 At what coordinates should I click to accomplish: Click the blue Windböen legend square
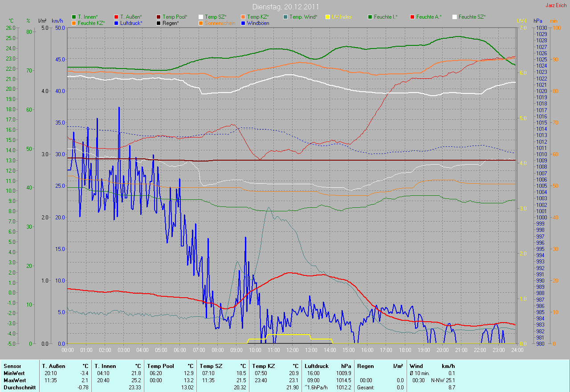(243, 23)
